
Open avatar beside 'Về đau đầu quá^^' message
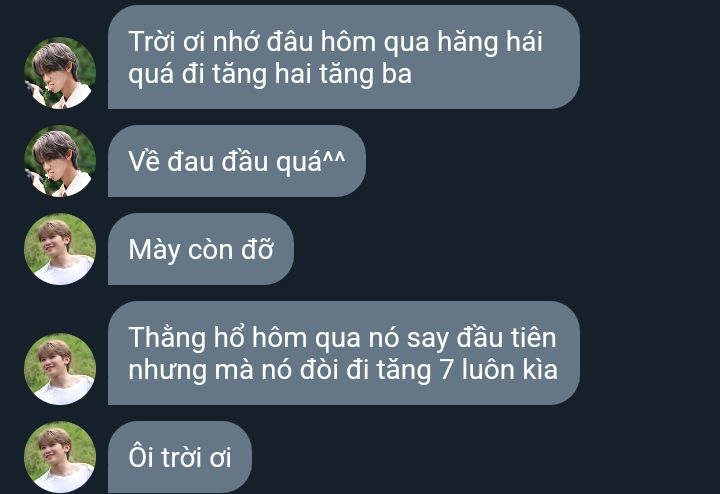60,161
